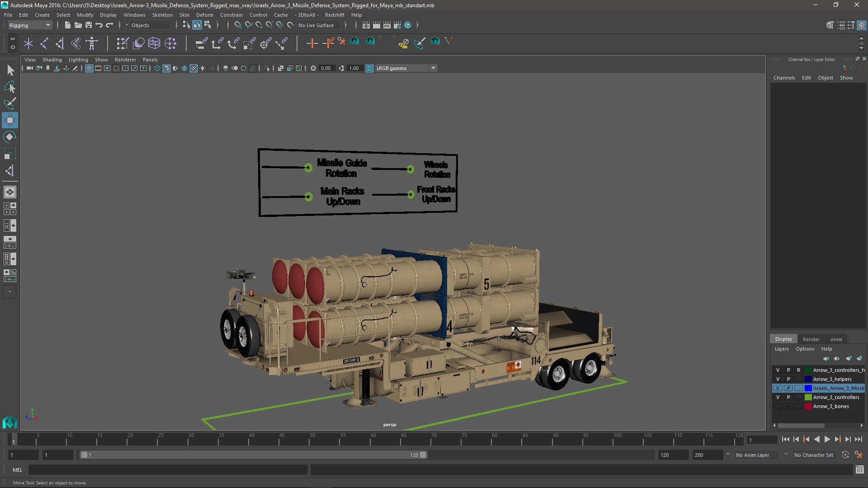This screenshot has height=488, width=868.
Task: Select the four pane layout icon
Action: pyautogui.click(x=10, y=209)
